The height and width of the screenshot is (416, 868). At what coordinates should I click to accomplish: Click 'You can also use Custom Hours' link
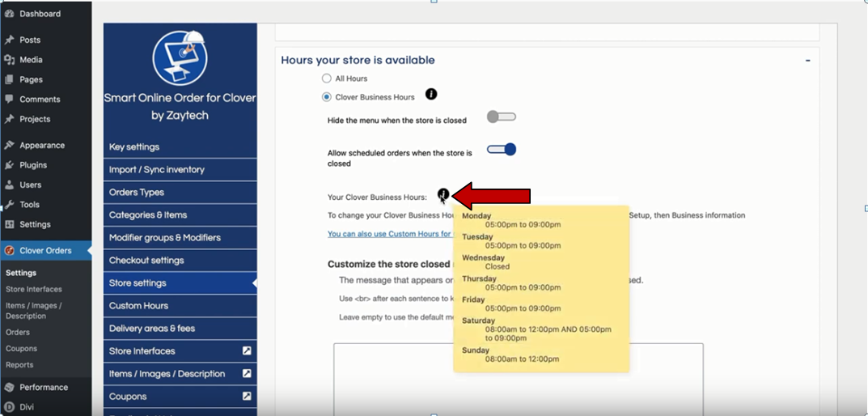point(390,234)
